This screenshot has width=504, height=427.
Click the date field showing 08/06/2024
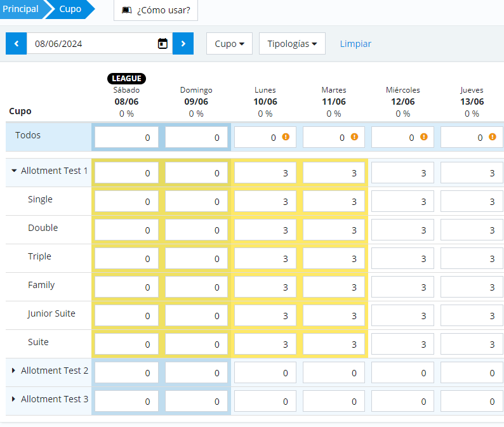tap(92, 44)
